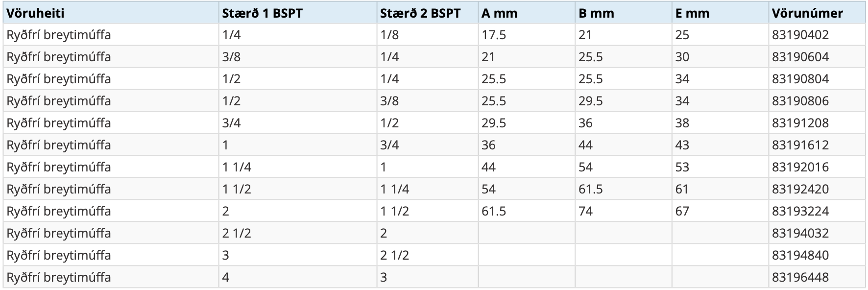Screen dimensions: 868x290
Task: Click the 74 value under B mm
Action: pos(585,212)
